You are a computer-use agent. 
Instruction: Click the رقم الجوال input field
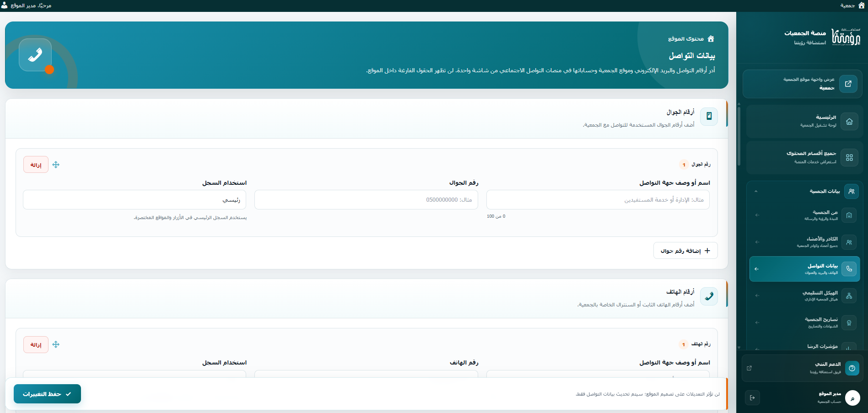[366, 200]
